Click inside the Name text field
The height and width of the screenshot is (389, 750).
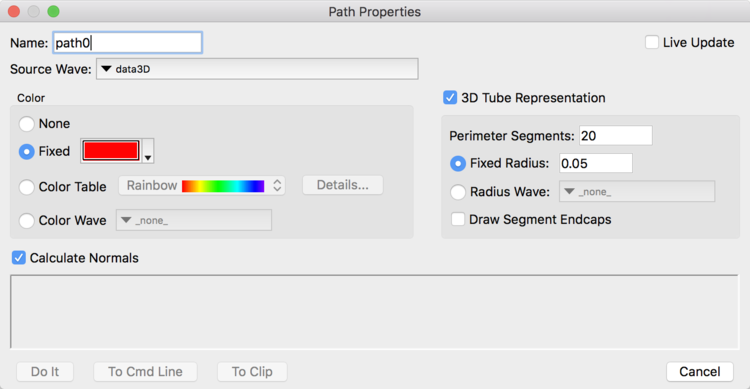(128, 43)
